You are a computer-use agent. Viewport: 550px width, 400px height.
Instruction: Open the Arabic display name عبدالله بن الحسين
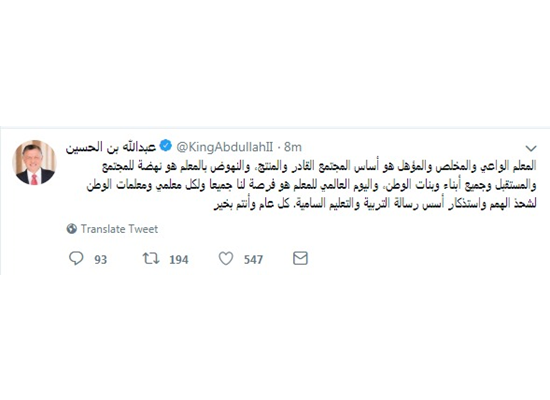(x=110, y=147)
